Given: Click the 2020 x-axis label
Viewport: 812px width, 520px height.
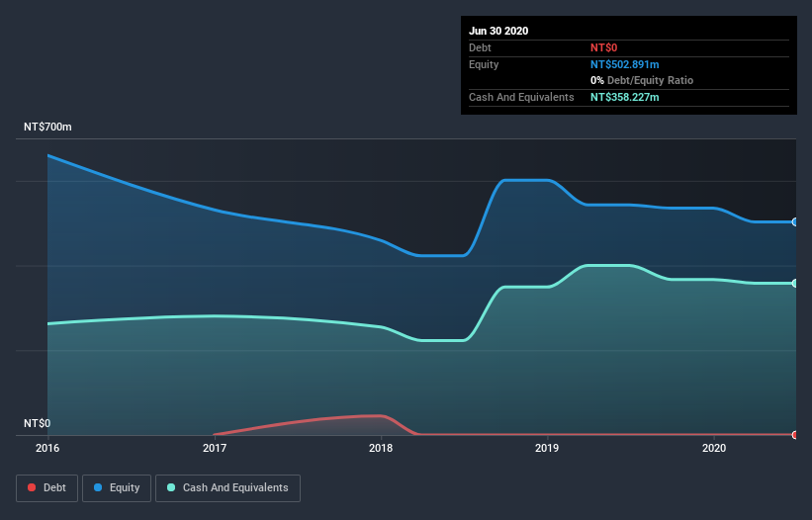Looking at the screenshot, I should click(x=714, y=448).
